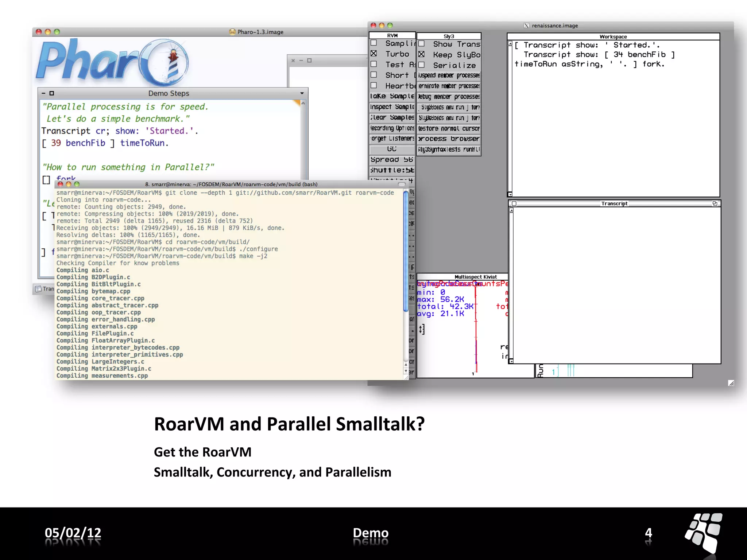Click the renaissance.image window resize grip
Image resolution: width=747 pixels, height=560 pixels.
[731, 383]
